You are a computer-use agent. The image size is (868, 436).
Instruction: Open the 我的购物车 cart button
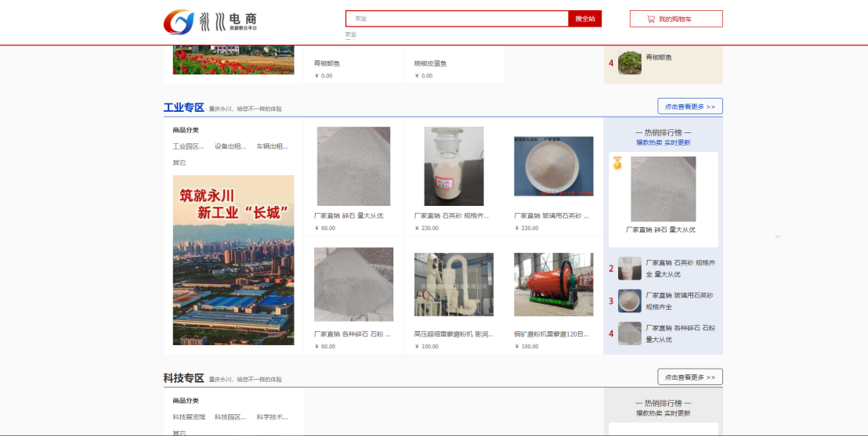(x=675, y=19)
